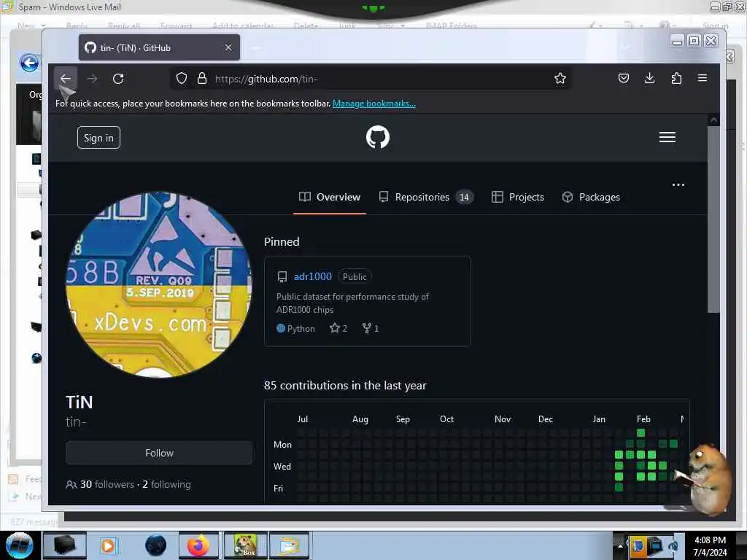Click the GitHub Octocat logo
This screenshot has height=560, width=747.
tap(378, 137)
